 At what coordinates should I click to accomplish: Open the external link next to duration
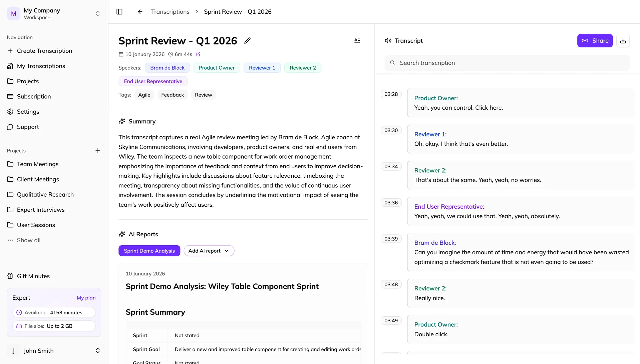pyautogui.click(x=198, y=54)
